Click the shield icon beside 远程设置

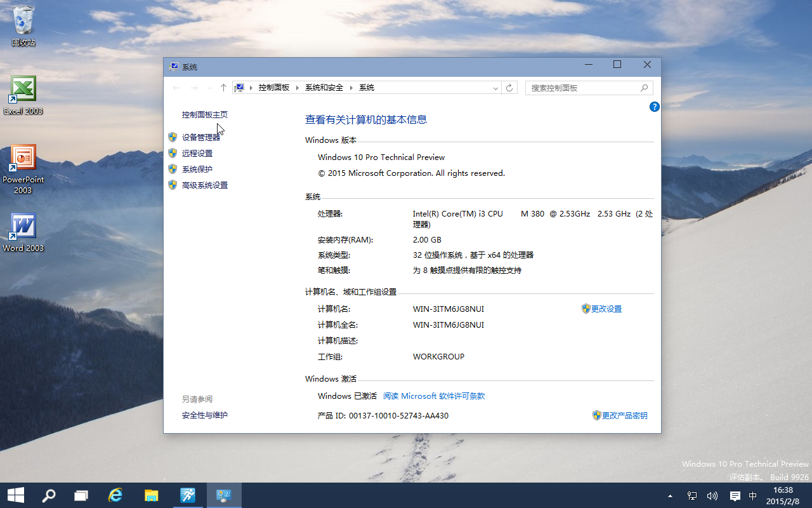click(173, 153)
